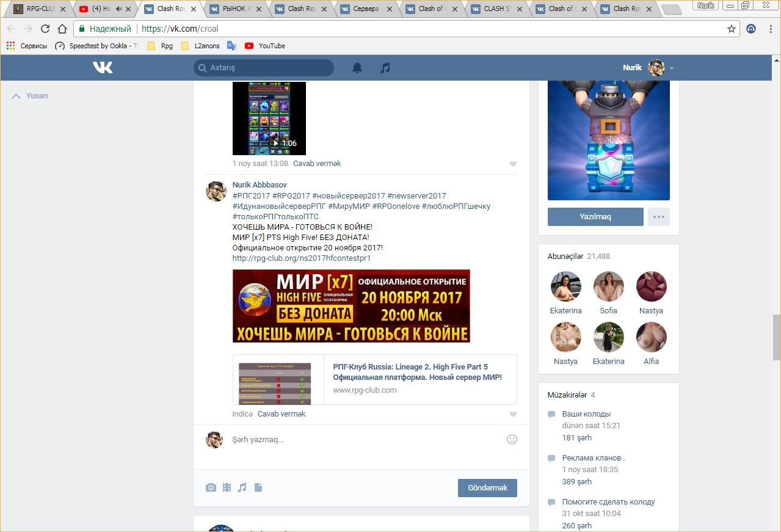Image resolution: width=781 pixels, height=532 pixels.
Task: Open Nurik Abbbasov's comment avatar
Action: (216, 191)
